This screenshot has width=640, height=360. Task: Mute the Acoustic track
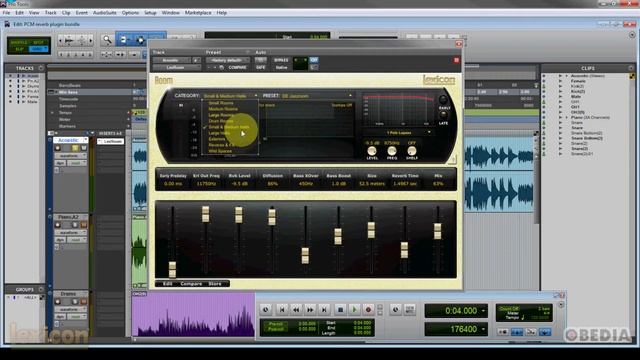pos(84,148)
